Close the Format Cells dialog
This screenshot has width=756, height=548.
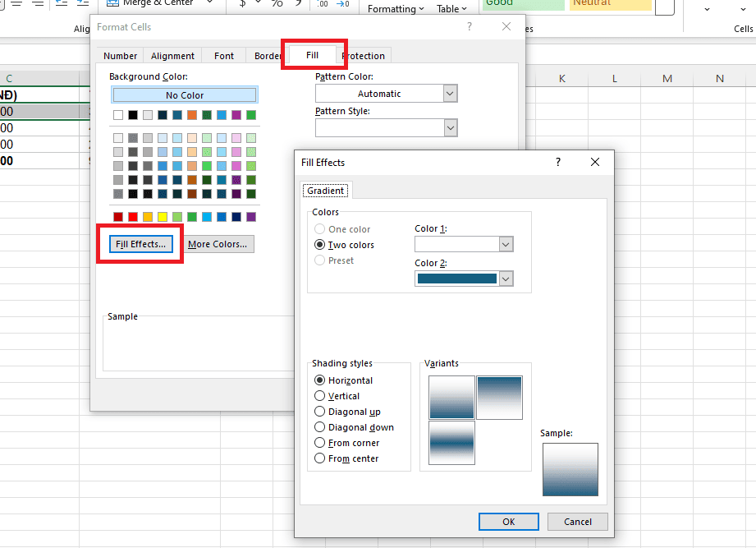point(506,26)
